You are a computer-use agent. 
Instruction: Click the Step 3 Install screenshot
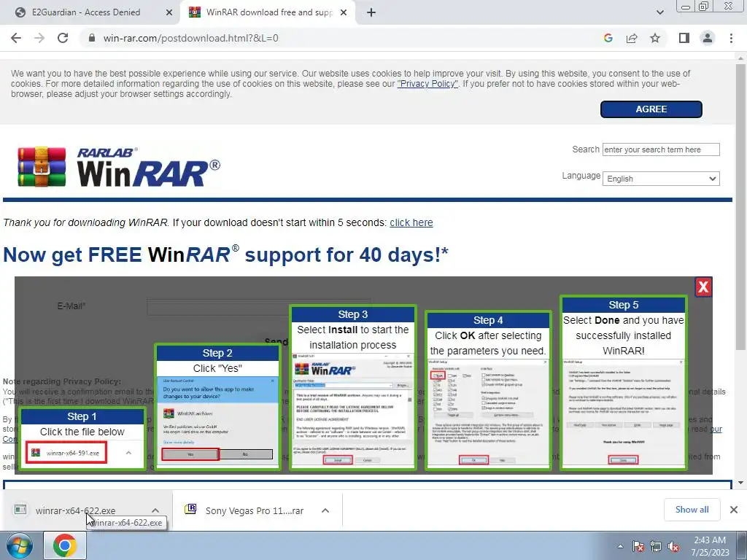click(352, 411)
